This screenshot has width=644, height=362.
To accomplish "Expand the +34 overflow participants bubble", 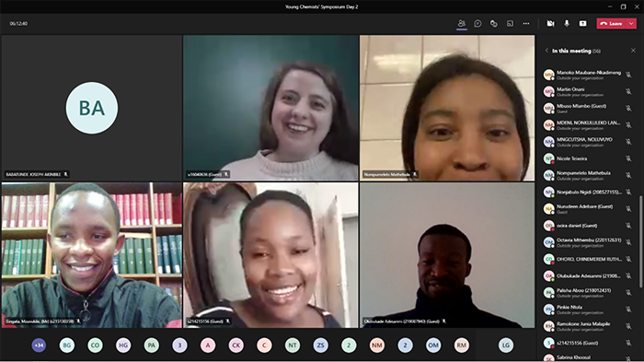I will tap(39, 345).
